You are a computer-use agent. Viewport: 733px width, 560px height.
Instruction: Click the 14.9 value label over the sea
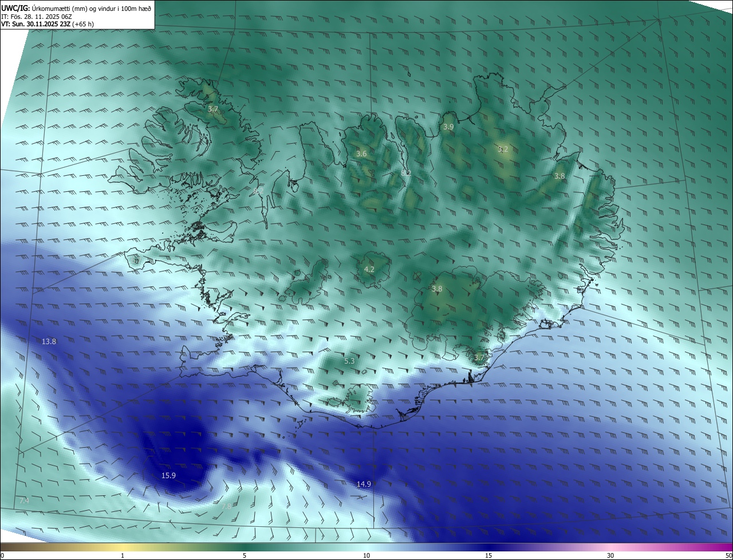click(364, 484)
